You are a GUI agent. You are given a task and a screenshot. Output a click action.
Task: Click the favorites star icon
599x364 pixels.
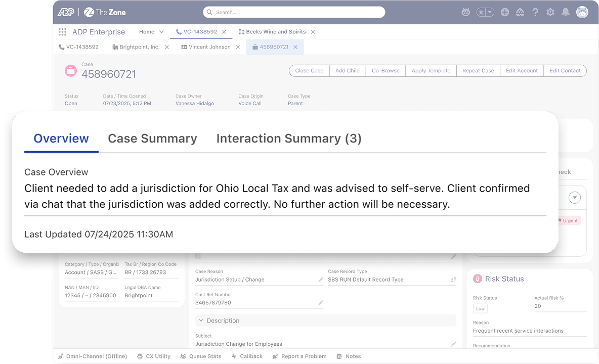[x=481, y=12]
